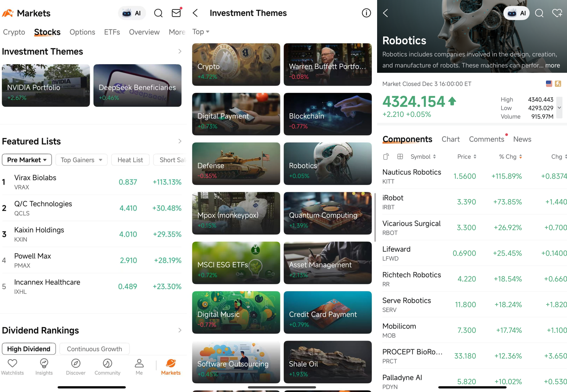Select the High Dividend filter chip

point(29,349)
